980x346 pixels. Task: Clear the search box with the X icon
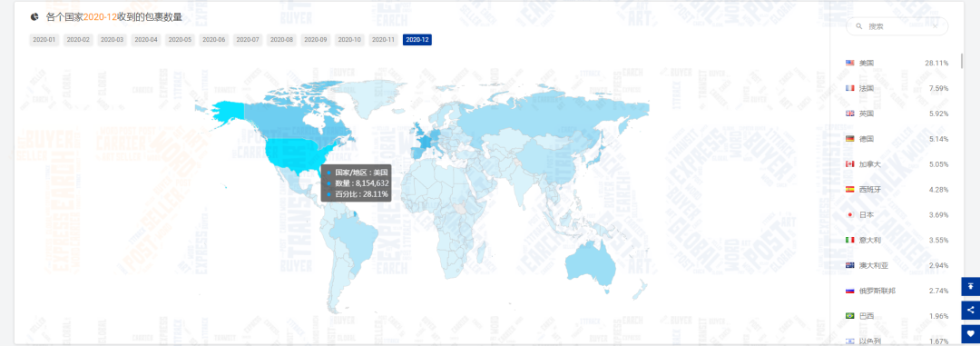coord(935,26)
